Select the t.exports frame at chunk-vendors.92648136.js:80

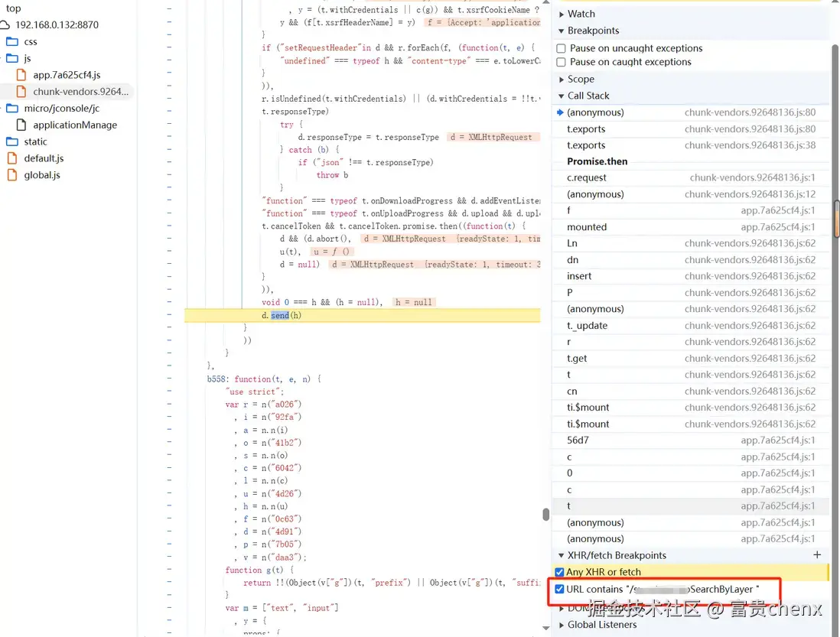coord(691,129)
